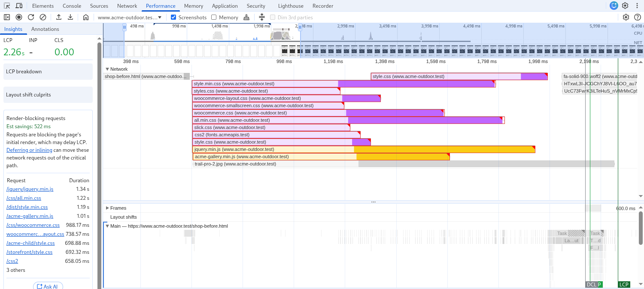
Task: Clear the current performance recording
Action: pos(43,17)
